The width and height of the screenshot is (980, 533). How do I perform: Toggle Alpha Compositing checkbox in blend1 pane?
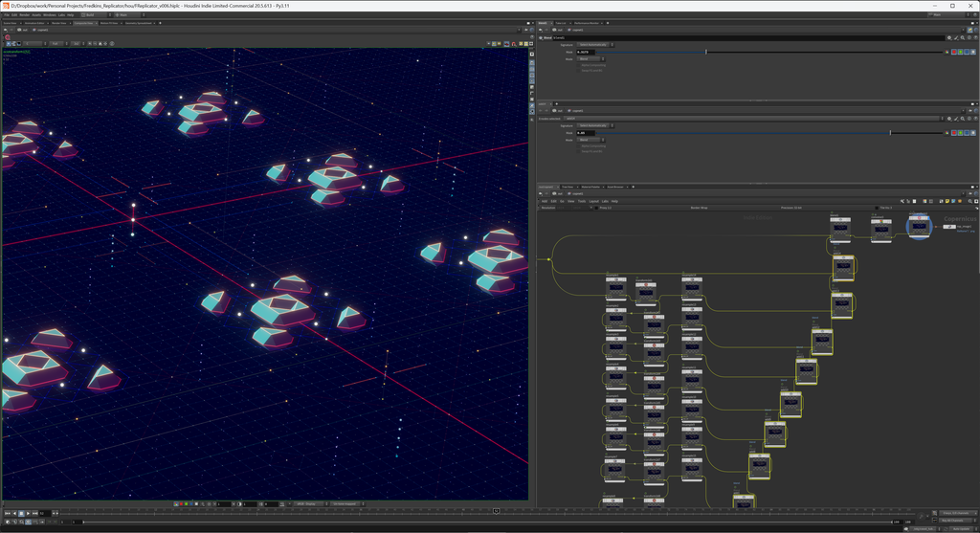[x=579, y=65]
